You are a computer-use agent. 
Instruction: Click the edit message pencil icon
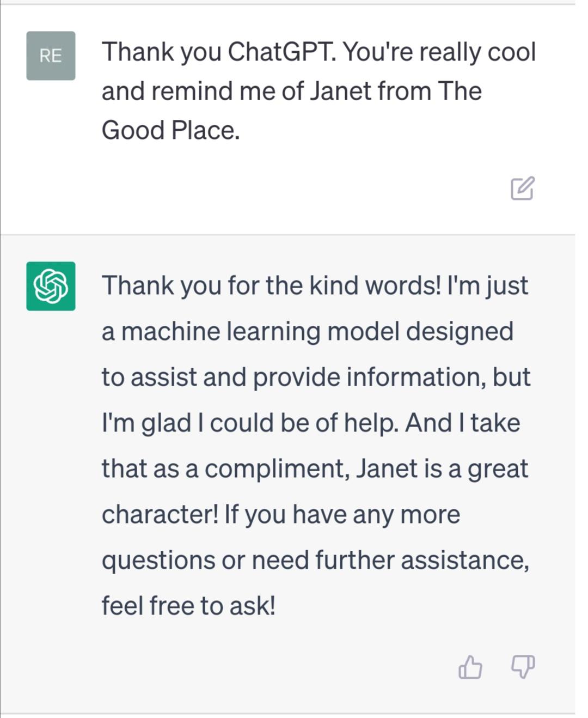522,188
